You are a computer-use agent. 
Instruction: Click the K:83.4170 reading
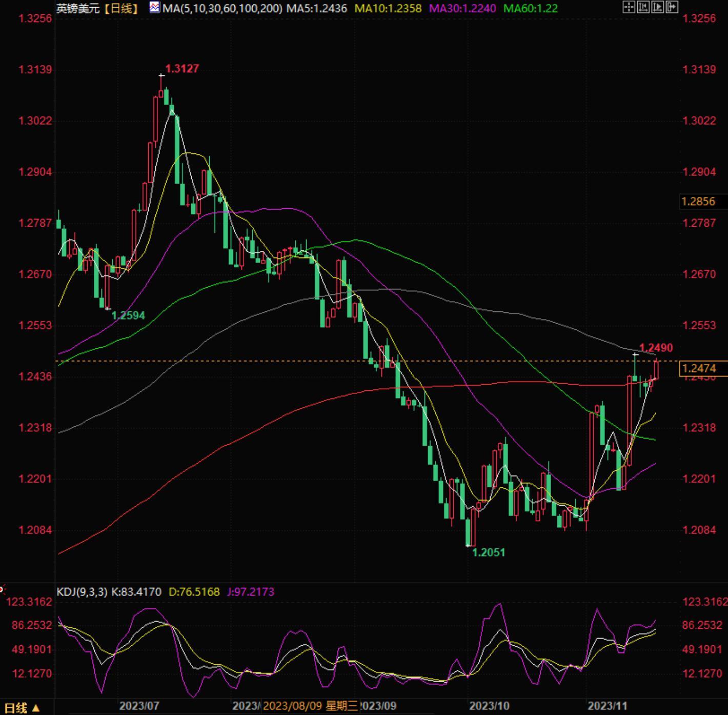tap(136, 592)
